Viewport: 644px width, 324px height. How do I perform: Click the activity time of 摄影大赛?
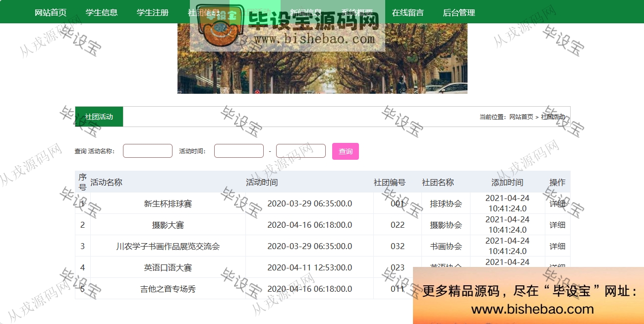pos(310,225)
